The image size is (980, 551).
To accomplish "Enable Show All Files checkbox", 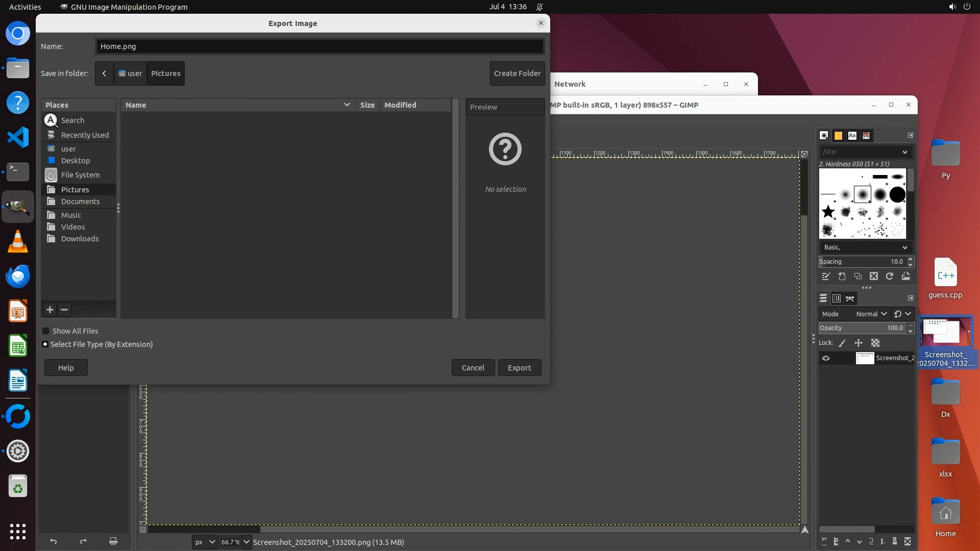I will (x=46, y=331).
